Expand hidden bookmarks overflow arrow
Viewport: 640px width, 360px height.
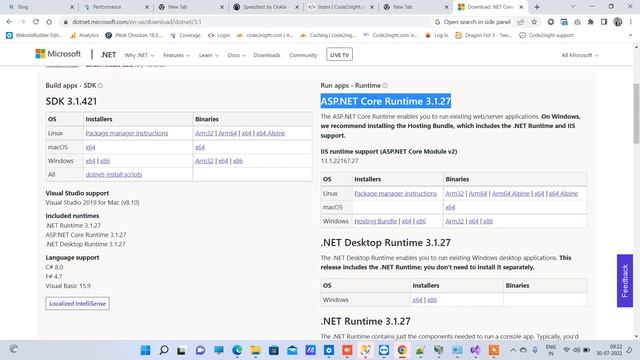pos(630,35)
